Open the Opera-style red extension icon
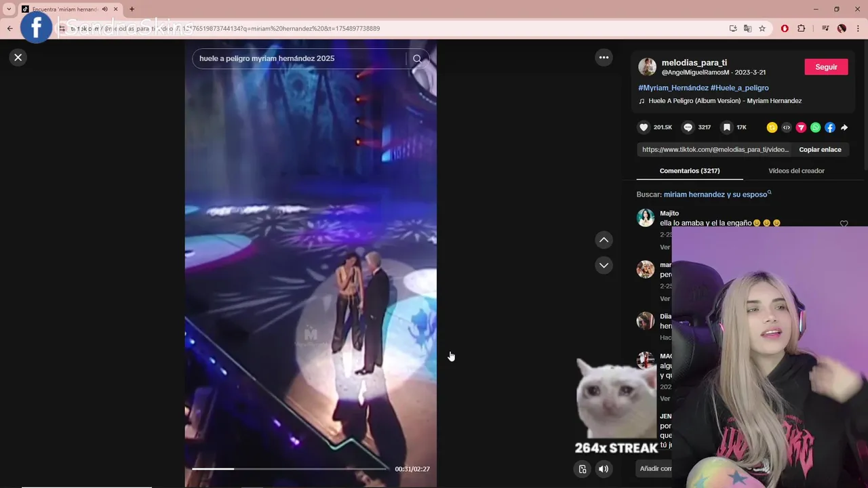This screenshot has height=488, width=868. 785,28
